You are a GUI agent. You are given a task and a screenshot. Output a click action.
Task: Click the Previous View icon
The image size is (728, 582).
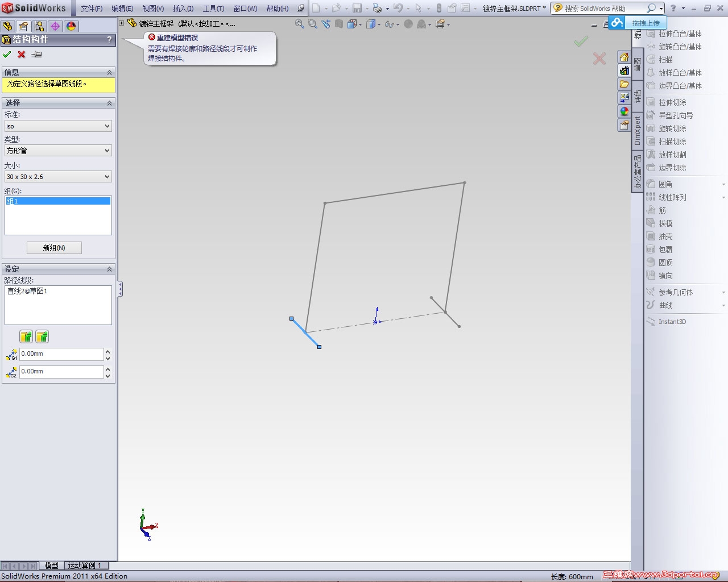326,24
